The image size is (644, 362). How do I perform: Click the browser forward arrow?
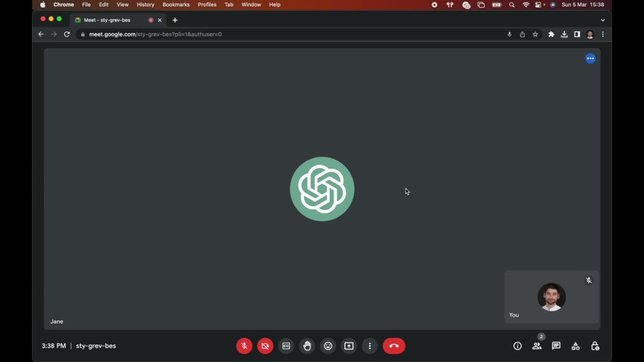pos(54,34)
